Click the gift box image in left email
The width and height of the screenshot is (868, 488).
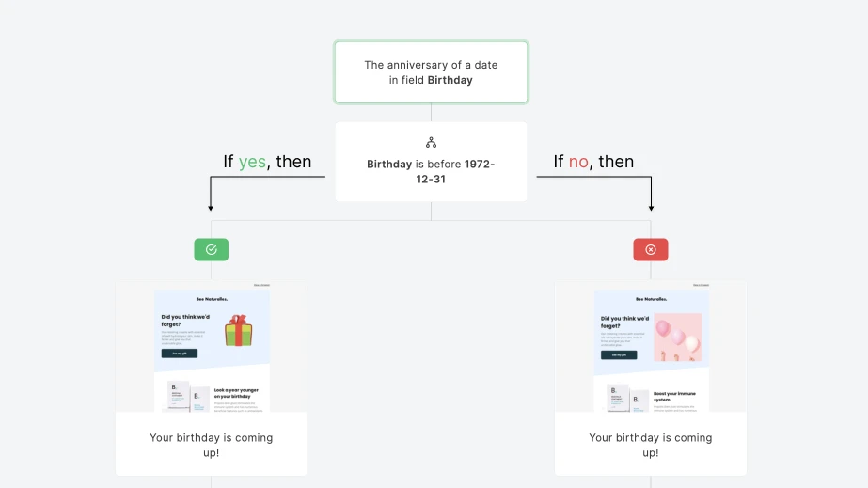pyautogui.click(x=239, y=331)
